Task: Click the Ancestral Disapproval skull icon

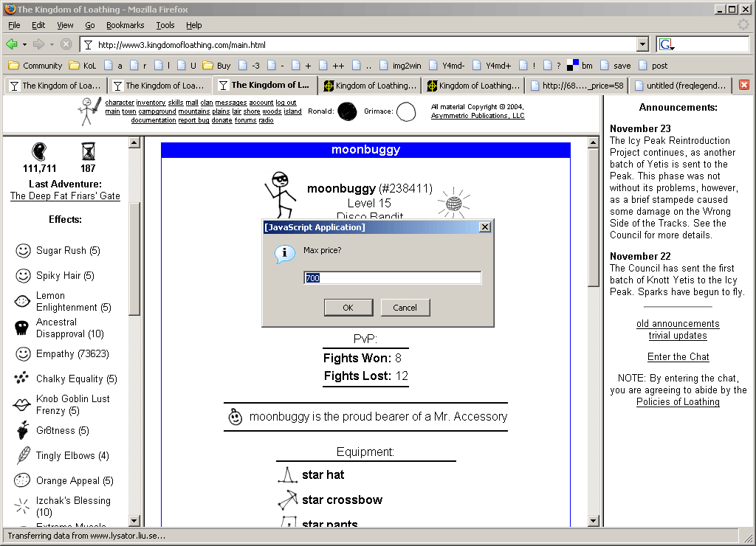Action: (21, 328)
